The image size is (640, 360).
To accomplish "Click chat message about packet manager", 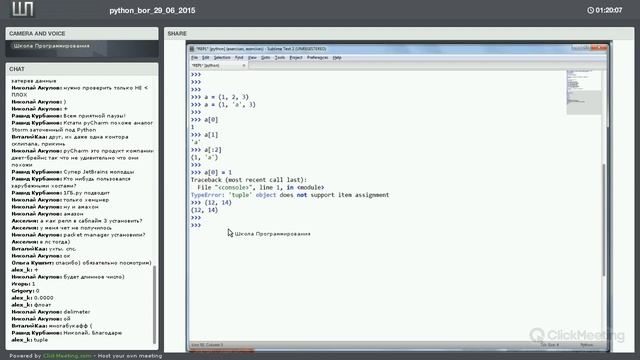I will pyautogui.click(x=78, y=235).
